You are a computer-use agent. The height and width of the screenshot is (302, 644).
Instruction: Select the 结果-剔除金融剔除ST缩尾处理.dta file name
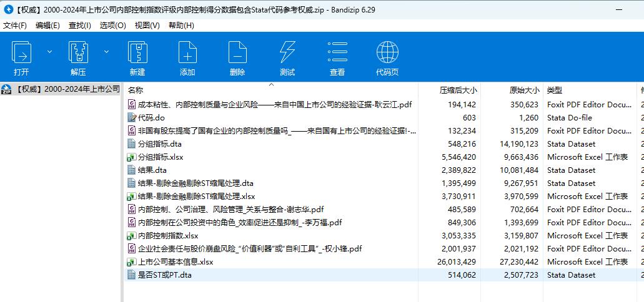[196, 183]
